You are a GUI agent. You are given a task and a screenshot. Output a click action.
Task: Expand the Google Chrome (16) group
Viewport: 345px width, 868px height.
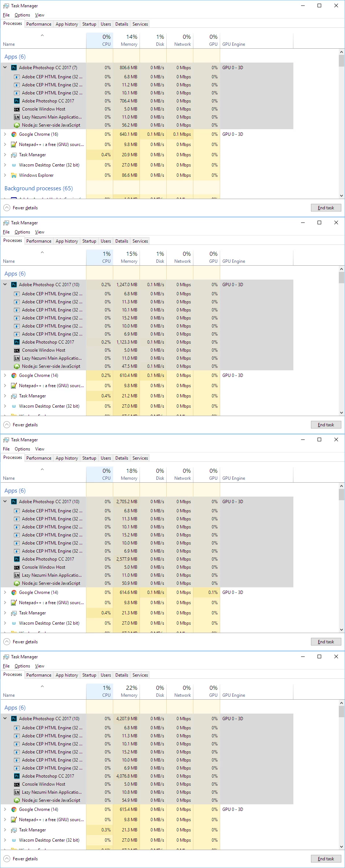tap(5, 134)
